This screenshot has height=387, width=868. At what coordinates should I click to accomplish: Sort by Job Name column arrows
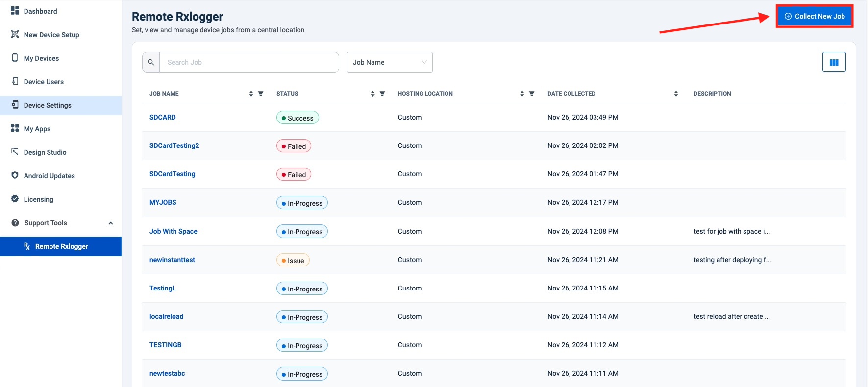[x=251, y=94]
